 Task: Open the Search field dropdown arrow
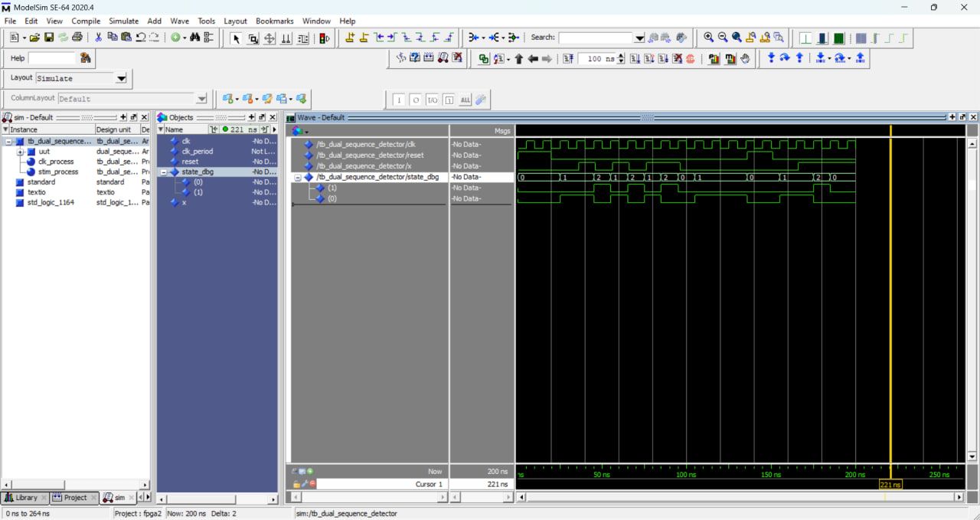tap(640, 38)
